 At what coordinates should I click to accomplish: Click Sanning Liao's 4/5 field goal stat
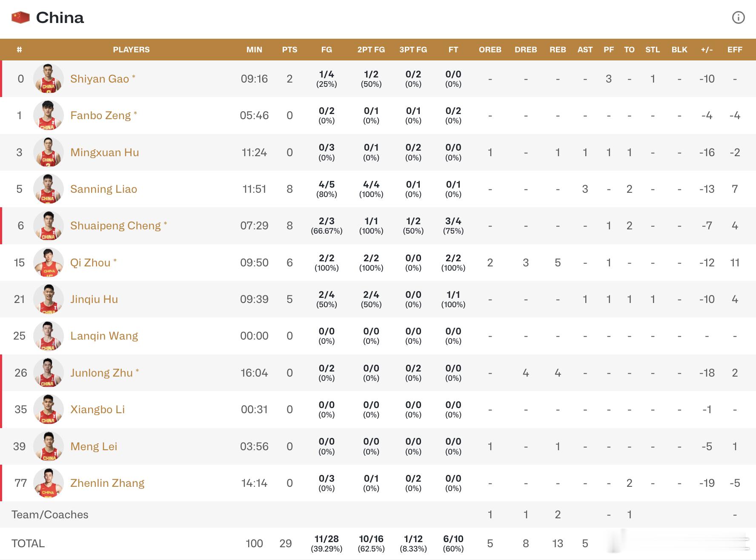coord(326,184)
